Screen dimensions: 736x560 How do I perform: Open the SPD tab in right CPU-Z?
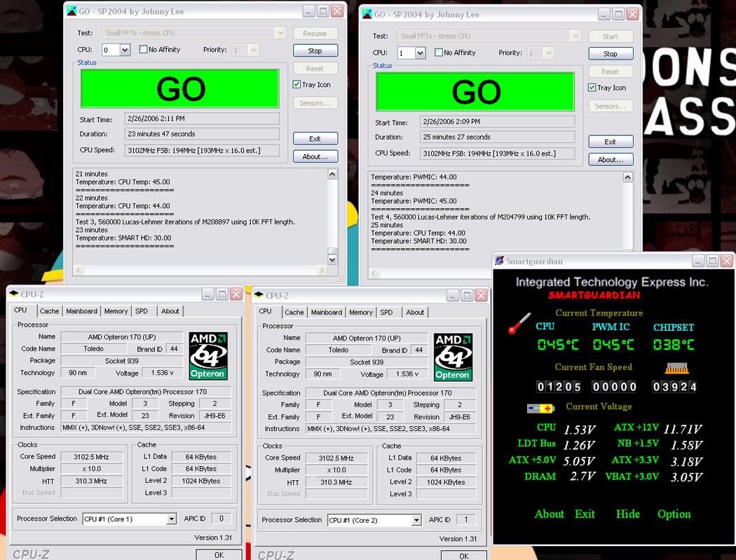tap(386, 312)
